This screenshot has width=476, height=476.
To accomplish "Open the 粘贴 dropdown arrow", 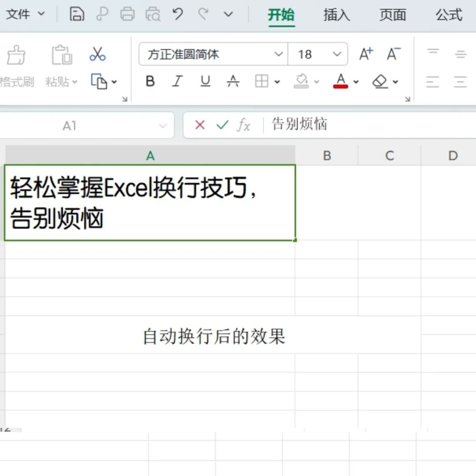I will coord(74,82).
